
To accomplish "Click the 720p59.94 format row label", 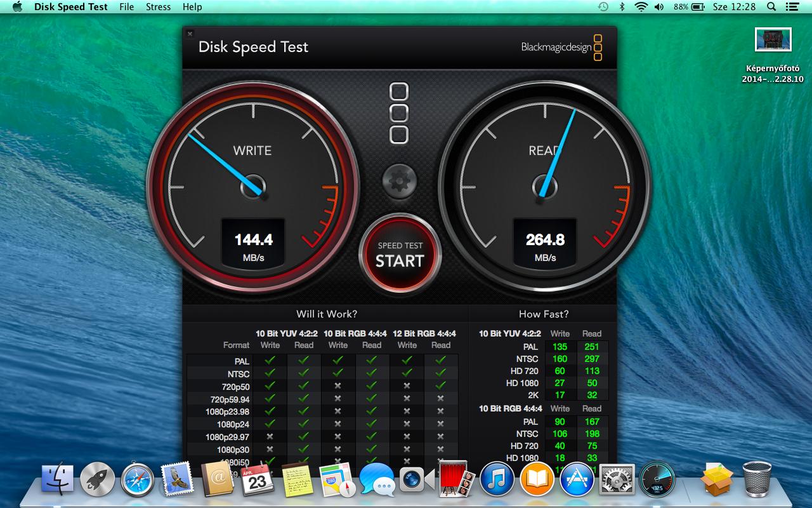I will [230, 399].
